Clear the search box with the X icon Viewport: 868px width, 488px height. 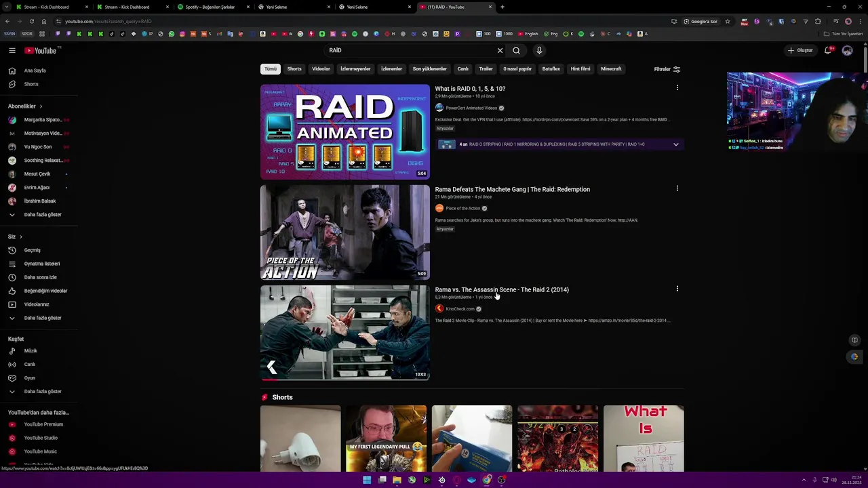click(500, 50)
